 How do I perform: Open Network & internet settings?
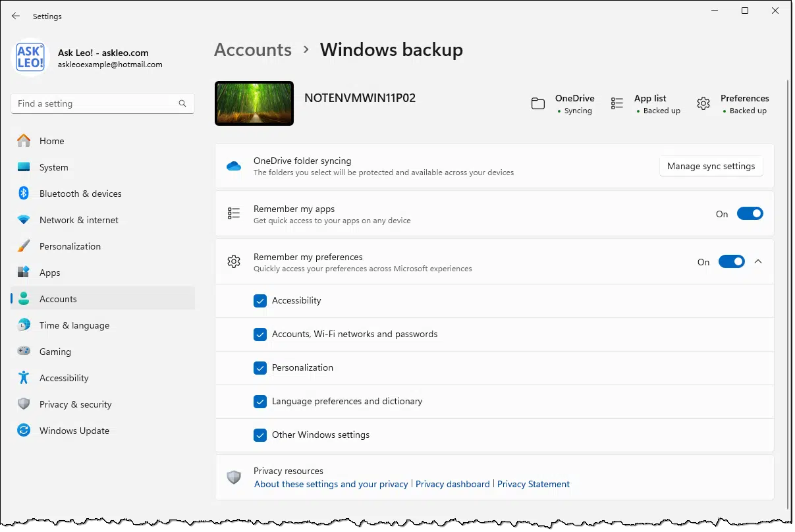[103, 220]
